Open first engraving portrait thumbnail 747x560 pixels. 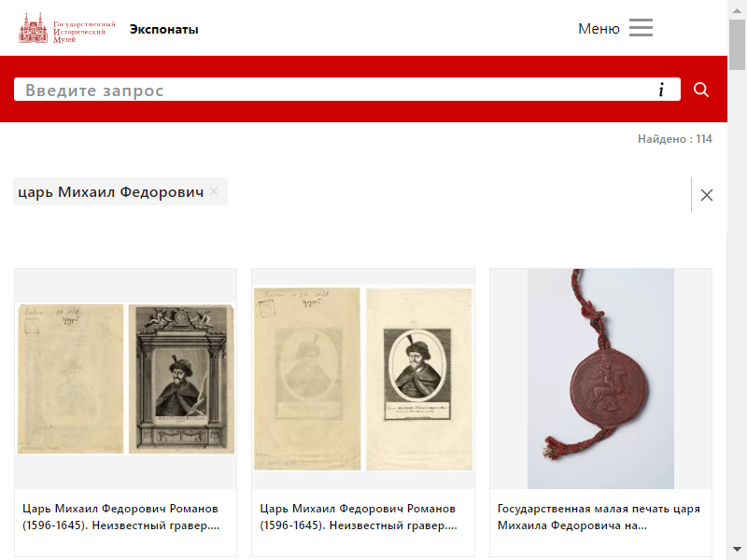pyautogui.click(x=126, y=379)
